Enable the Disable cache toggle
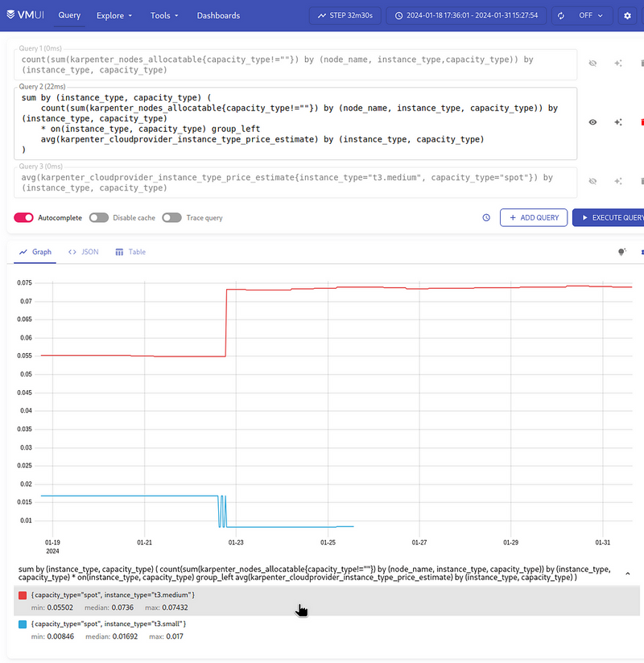This screenshot has height=663, width=644. point(98,217)
